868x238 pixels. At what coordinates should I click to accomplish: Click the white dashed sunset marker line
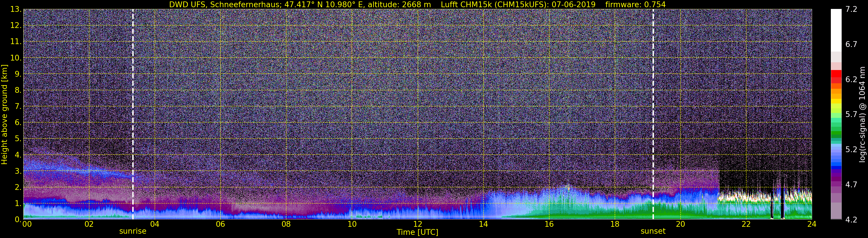click(x=653, y=114)
